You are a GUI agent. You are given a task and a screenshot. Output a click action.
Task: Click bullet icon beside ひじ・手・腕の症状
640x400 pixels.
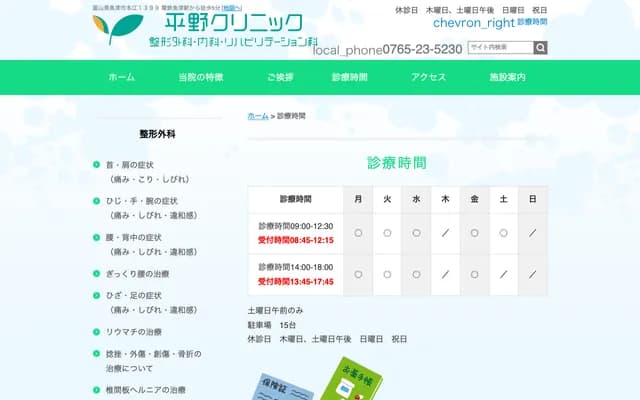coord(96,201)
